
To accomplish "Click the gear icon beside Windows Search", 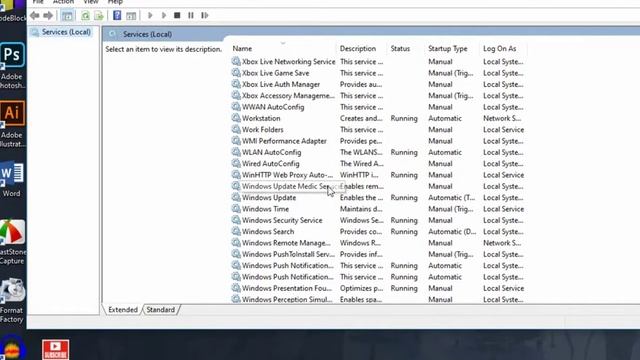I will (236, 231).
